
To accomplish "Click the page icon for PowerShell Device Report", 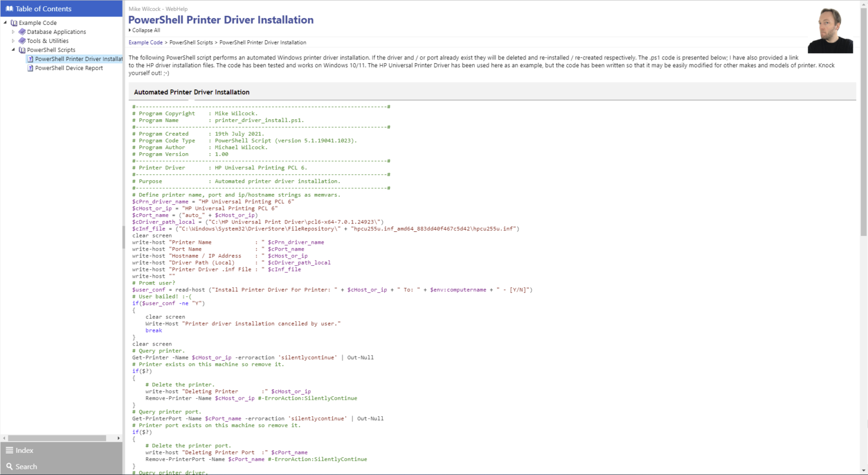I will point(30,68).
